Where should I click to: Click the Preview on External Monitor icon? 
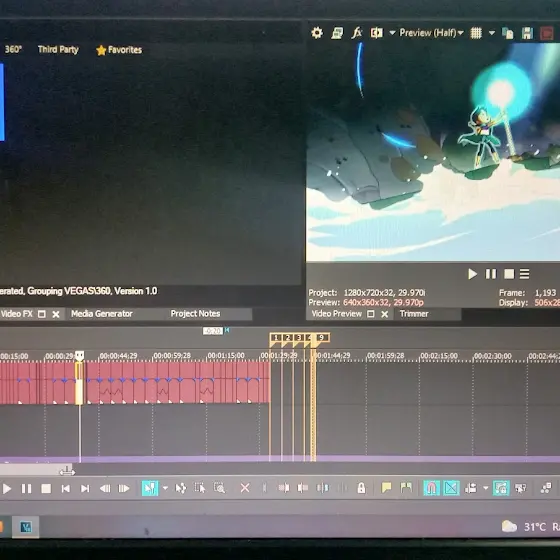click(337, 33)
